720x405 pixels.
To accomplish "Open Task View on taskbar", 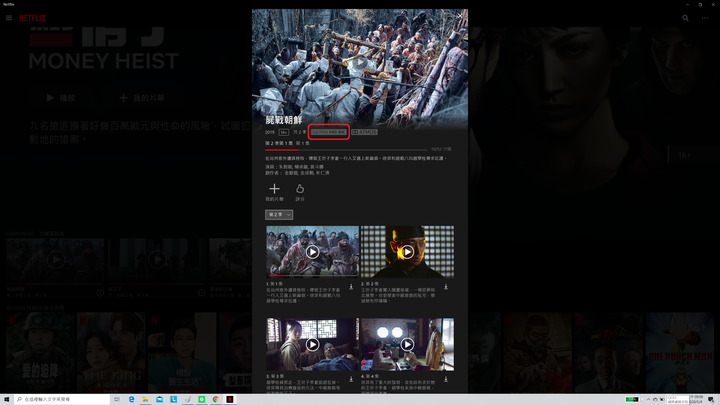I will tap(117, 399).
